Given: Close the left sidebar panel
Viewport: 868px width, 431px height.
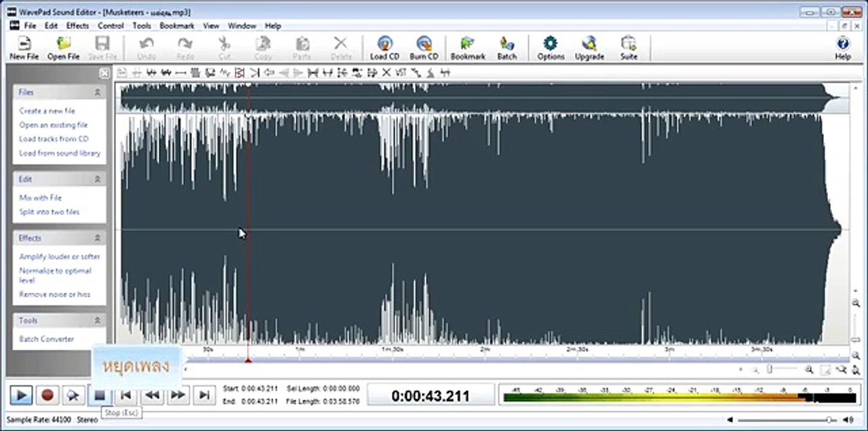Looking at the screenshot, I should tap(104, 73).
